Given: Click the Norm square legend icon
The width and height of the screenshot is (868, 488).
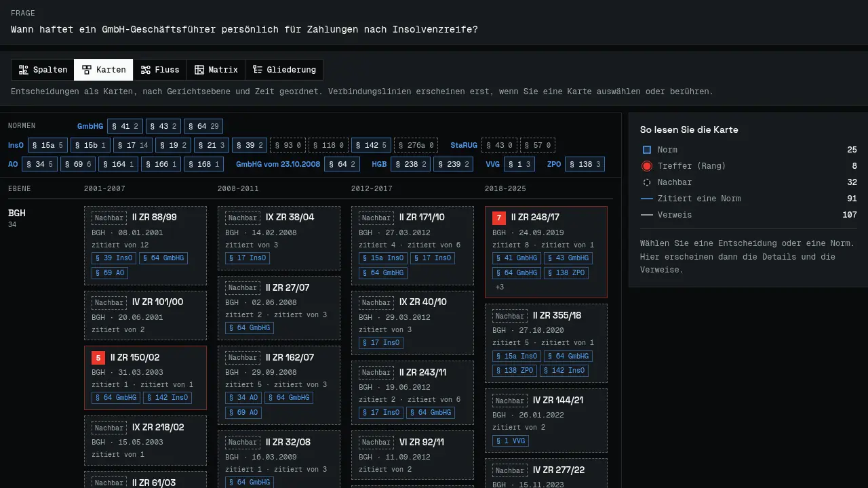Looking at the screenshot, I should 647,150.
